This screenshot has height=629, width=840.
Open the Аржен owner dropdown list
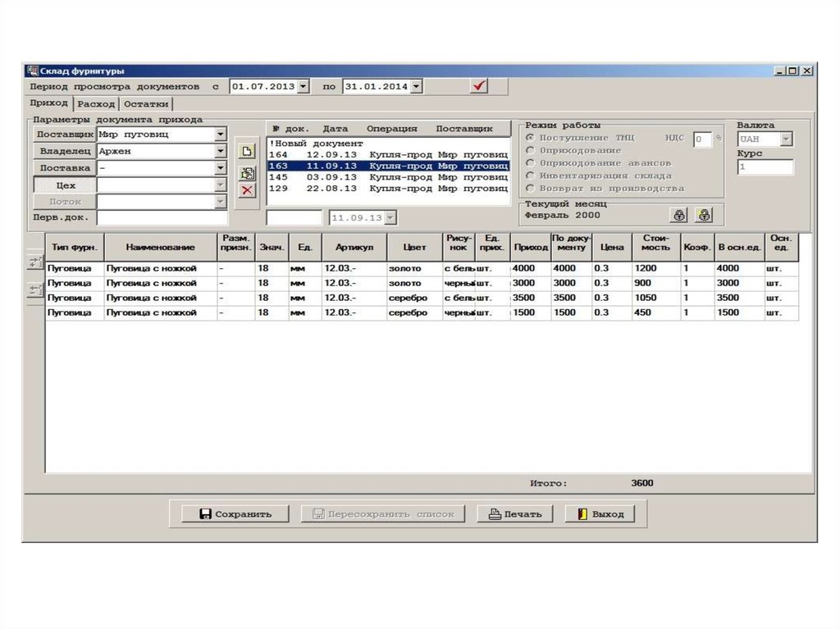[x=221, y=152]
